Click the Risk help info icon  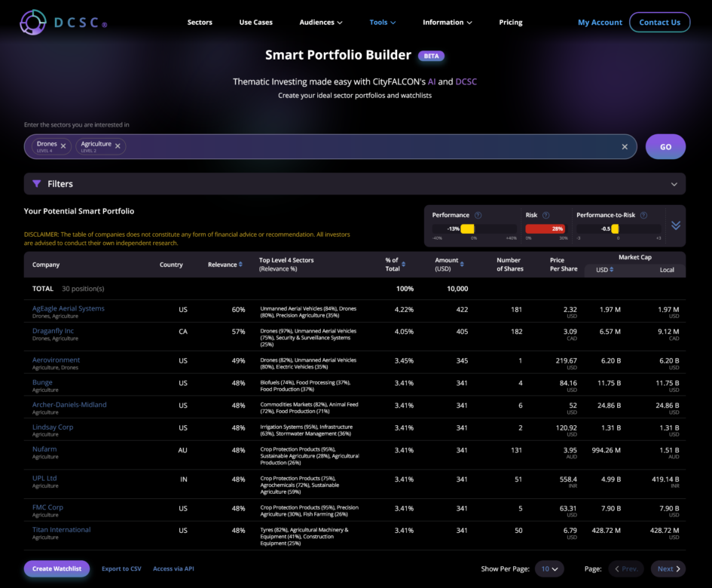click(x=545, y=216)
